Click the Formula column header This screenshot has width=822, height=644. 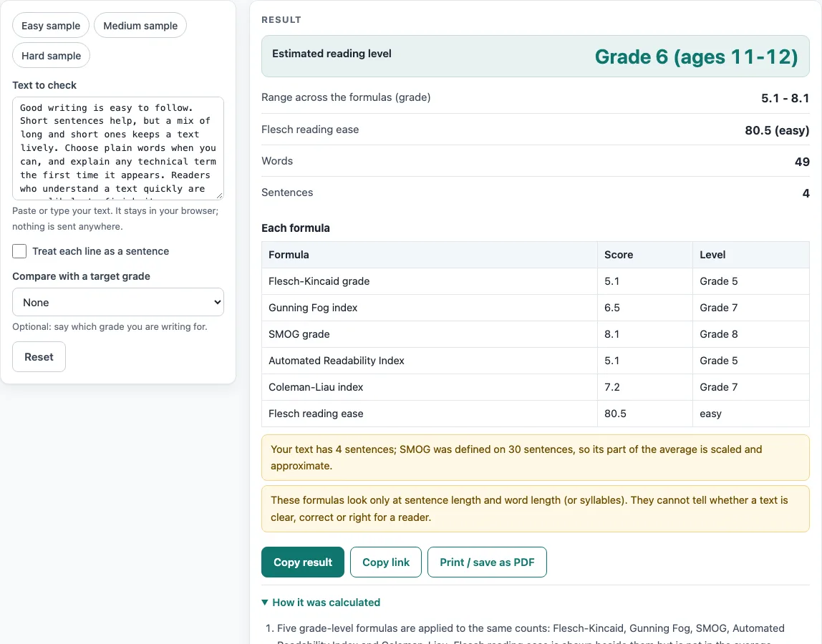point(430,255)
